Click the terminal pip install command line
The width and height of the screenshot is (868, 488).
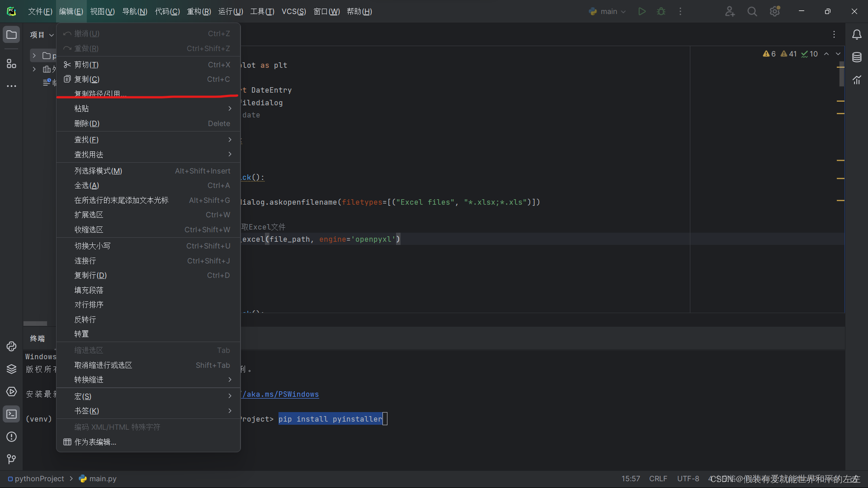click(330, 419)
